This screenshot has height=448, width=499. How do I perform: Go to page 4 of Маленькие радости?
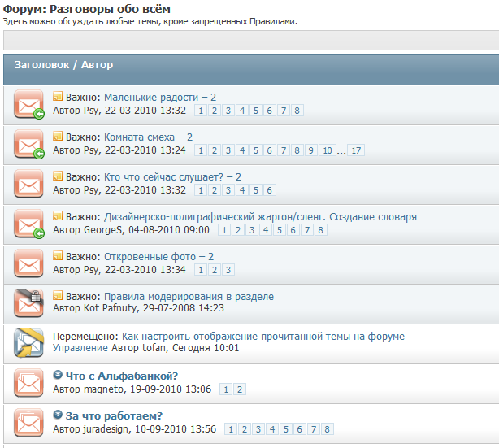pos(242,111)
